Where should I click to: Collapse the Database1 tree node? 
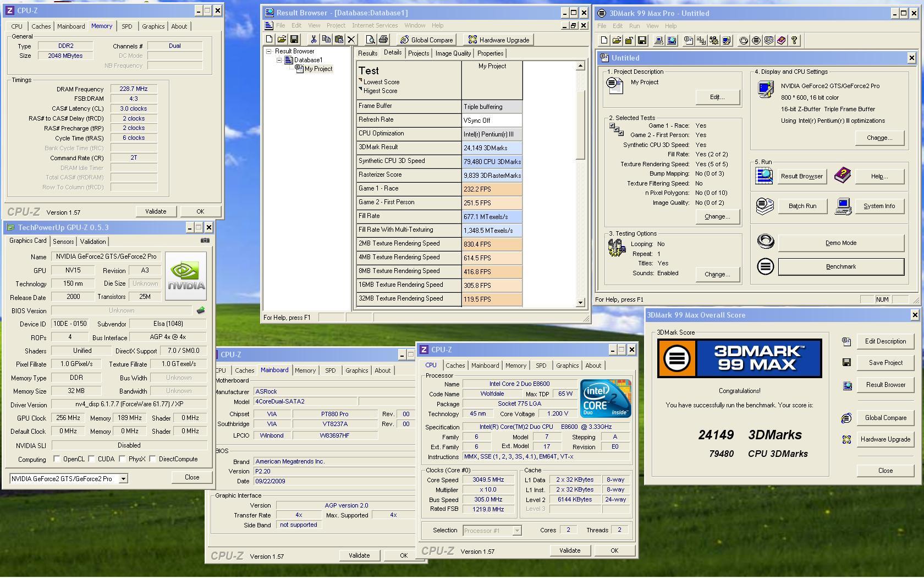279,60
